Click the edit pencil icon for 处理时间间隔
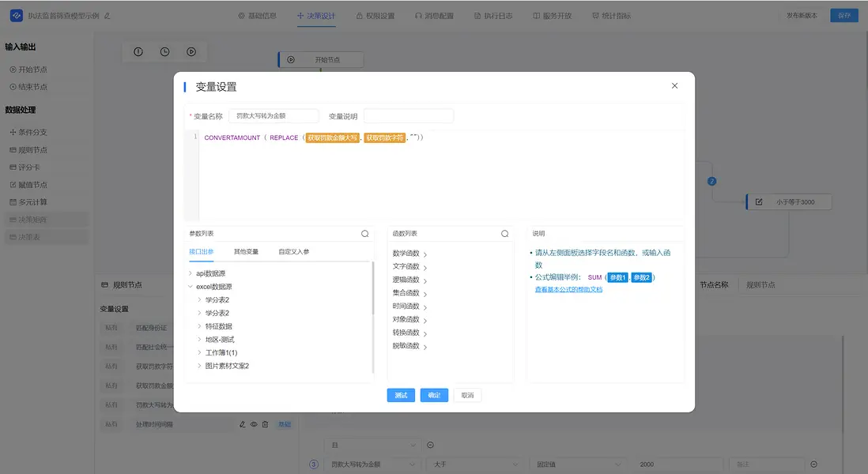 [x=243, y=424]
